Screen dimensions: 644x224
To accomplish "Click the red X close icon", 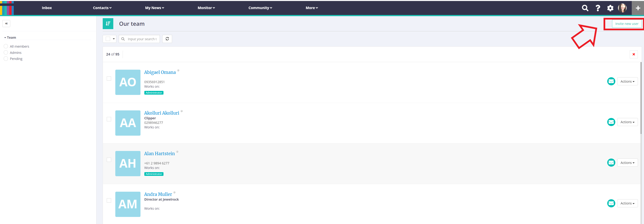I will tap(633, 54).
